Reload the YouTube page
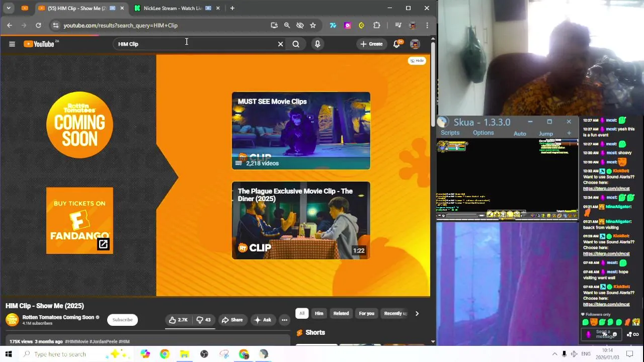 coord(38,25)
